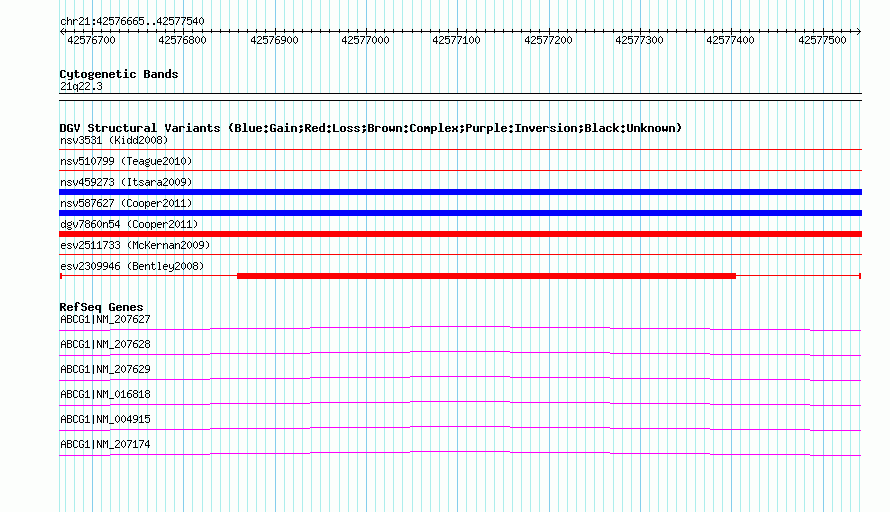Viewport: 890px width, 512px height.
Task: Click the blue gain bar for nsv459273
Action: tap(460, 192)
